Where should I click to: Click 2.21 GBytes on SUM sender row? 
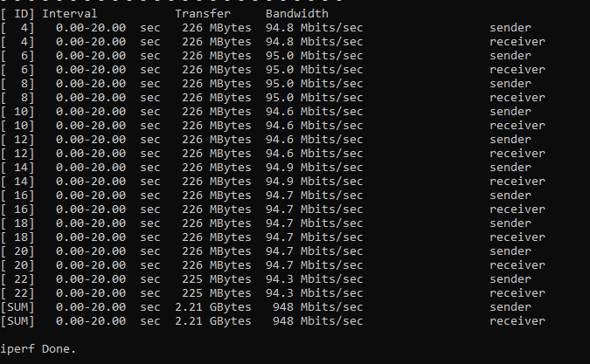tap(213, 307)
